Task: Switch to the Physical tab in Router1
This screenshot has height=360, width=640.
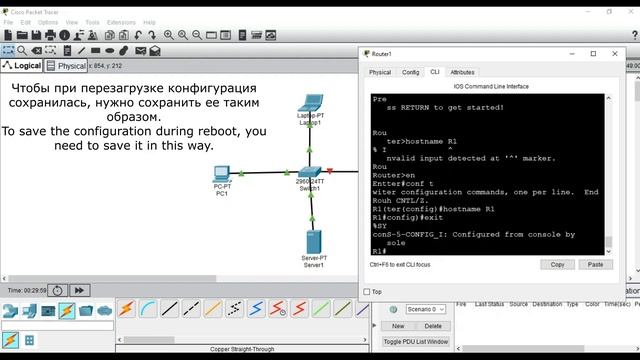Action: pyautogui.click(x=380, y=72)
